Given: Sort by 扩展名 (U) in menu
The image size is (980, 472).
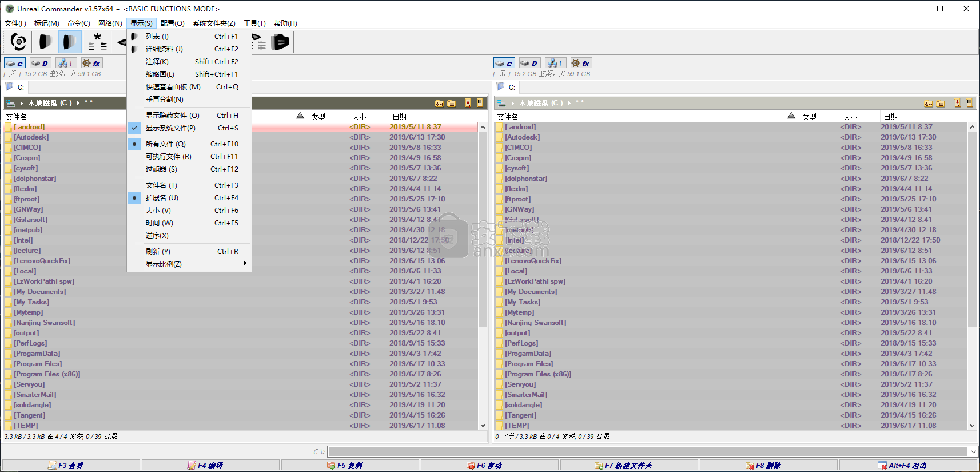Looking at the screenshot, I should (x=189, y=198).
